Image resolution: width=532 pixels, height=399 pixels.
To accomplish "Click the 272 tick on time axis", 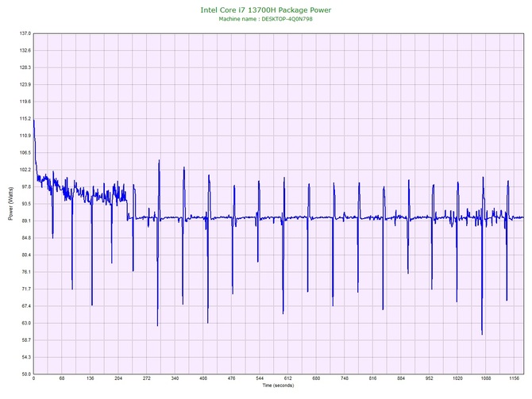I will pyautogui.click(x=147, y=378).
